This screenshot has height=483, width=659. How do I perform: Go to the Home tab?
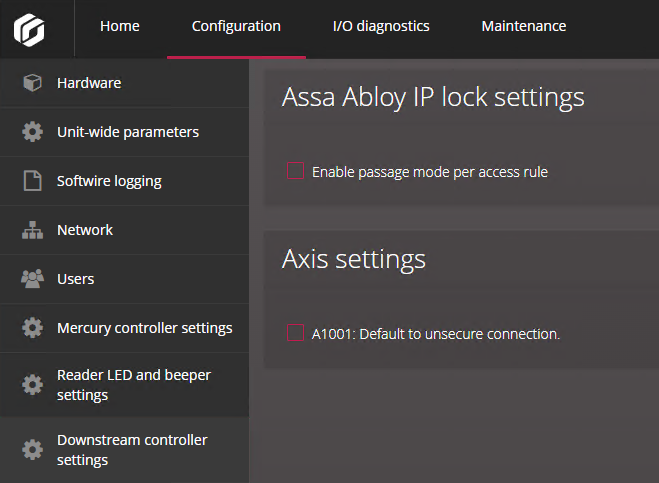[120, 27]
